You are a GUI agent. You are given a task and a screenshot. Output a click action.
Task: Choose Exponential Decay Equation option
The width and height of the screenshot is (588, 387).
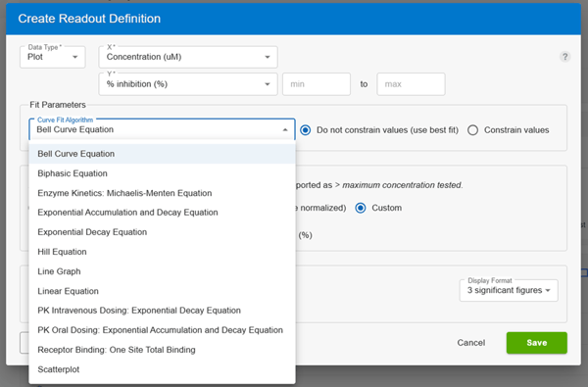click(x=162, y=232)
